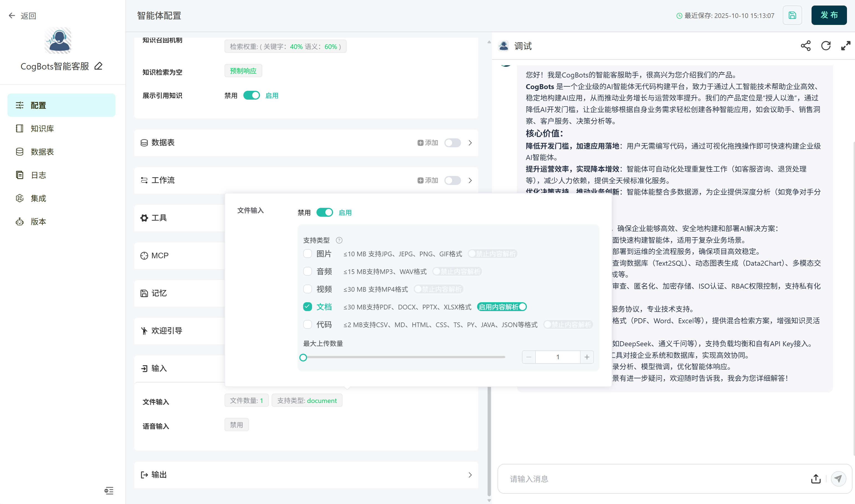Click help icon next to 支持类型

tap(339, 241)
